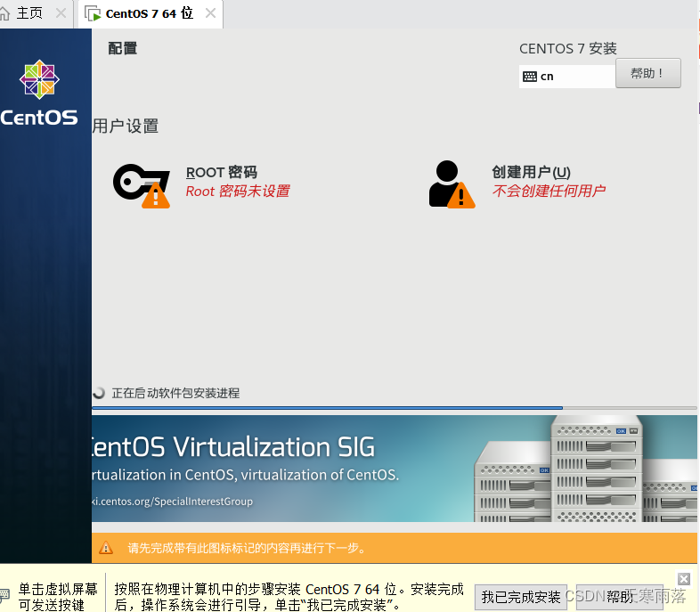Click the 单击虚拟屏幕可发送按键 hint text

coord(58,597)
